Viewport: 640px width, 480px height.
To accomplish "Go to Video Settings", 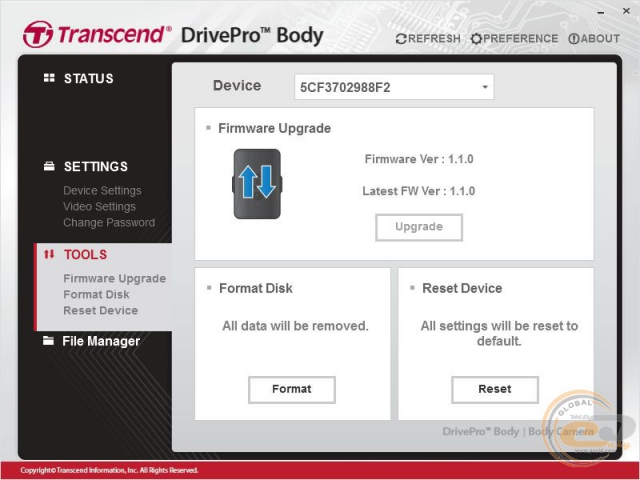I will (99, 207).
